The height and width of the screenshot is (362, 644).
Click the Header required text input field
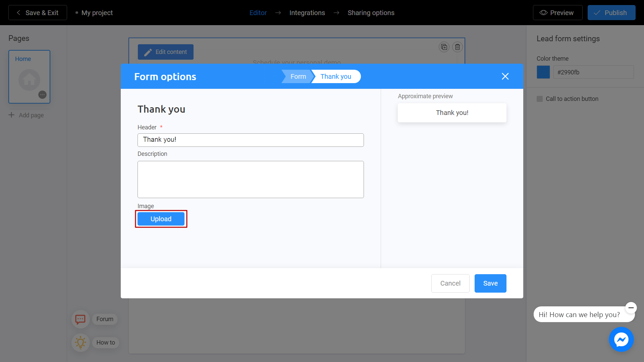tap(250, 140)
